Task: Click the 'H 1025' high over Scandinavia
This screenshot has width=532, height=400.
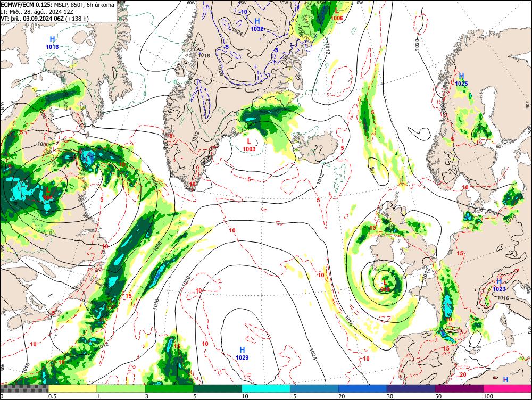Action: [x=461, y=79]
